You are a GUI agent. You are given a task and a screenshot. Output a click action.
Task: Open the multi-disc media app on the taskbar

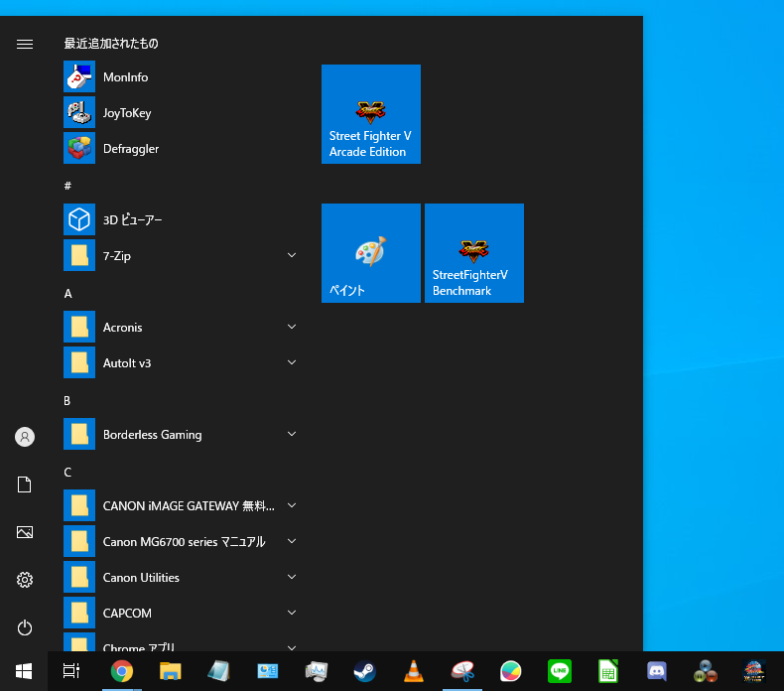(x=705, y=671)
